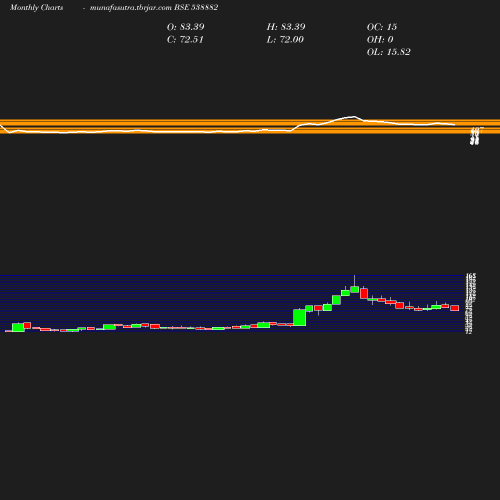
Task: Click the munafasutra.tbrjar.com BSE 538882 label
Action: pyautogui.click(x=154, y=8)
